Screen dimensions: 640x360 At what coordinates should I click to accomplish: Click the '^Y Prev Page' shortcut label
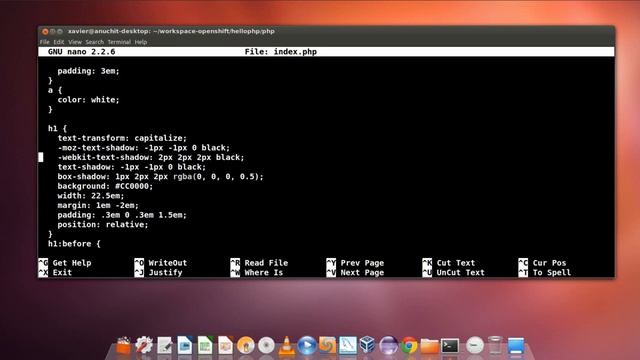(355, 263)
